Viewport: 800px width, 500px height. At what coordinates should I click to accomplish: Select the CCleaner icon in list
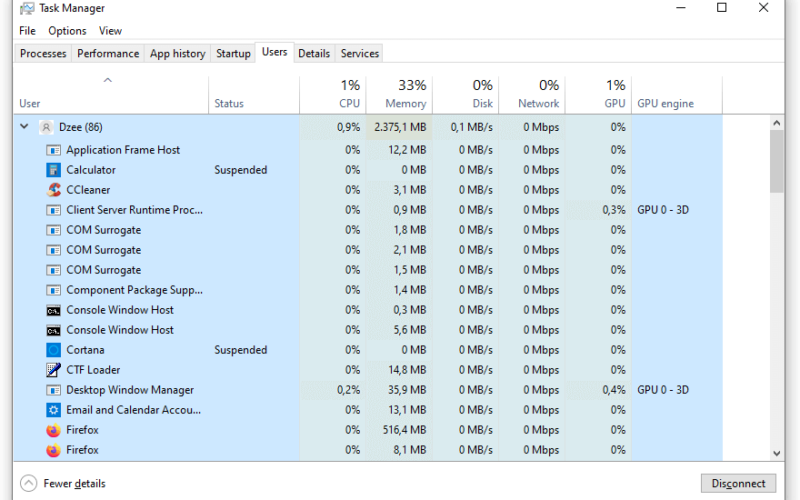53,190
